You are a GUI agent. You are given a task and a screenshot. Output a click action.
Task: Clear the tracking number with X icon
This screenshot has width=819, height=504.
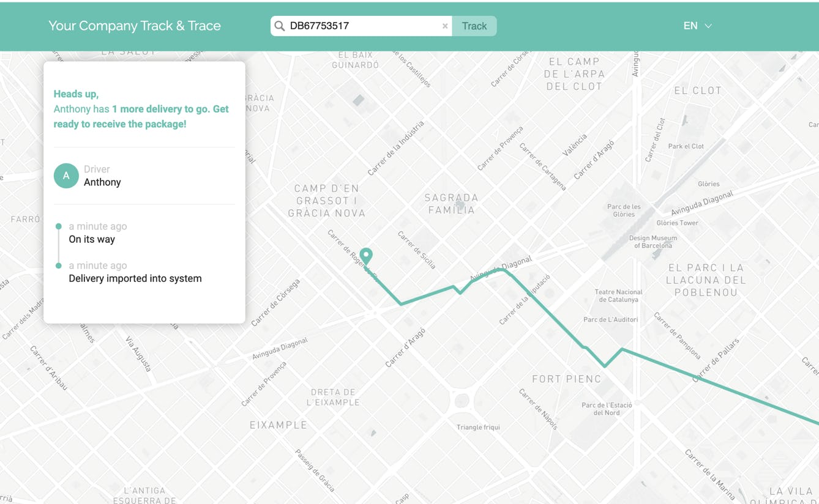point(445,26)
